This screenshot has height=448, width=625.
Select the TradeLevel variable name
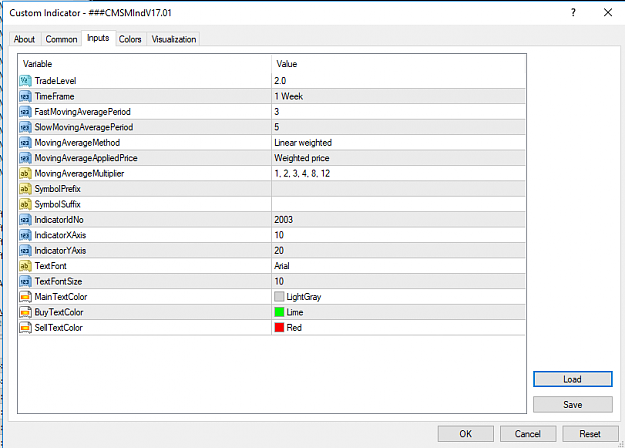coord(55,81)
